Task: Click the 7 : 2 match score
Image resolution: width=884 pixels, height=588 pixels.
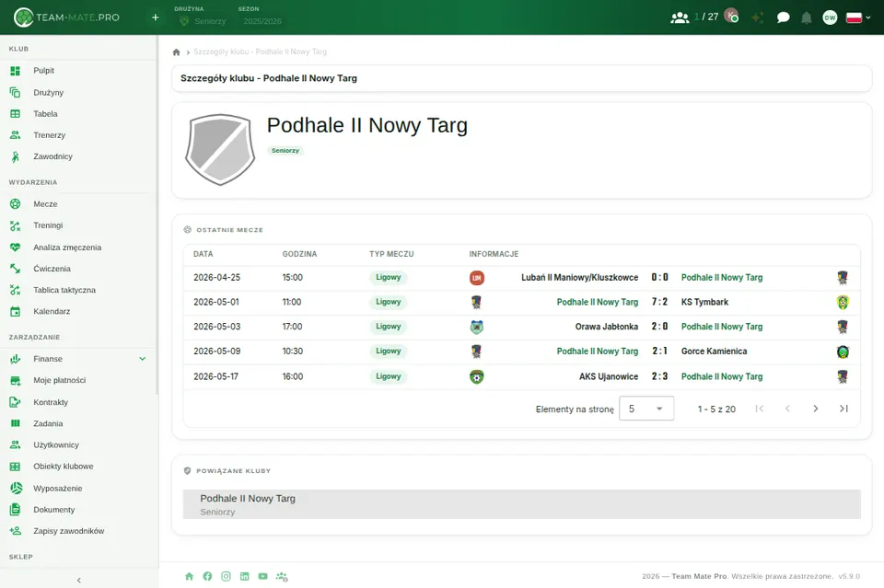Action: pos(659,303)
